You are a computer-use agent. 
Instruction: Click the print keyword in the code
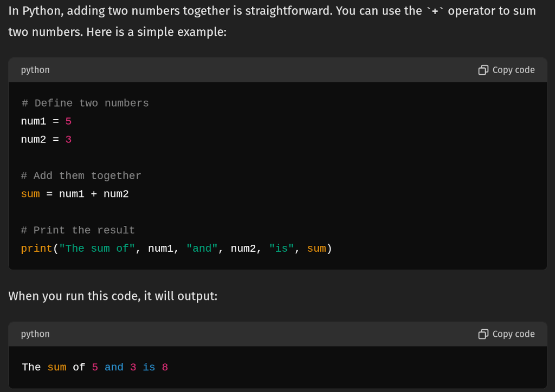point(36,249)
